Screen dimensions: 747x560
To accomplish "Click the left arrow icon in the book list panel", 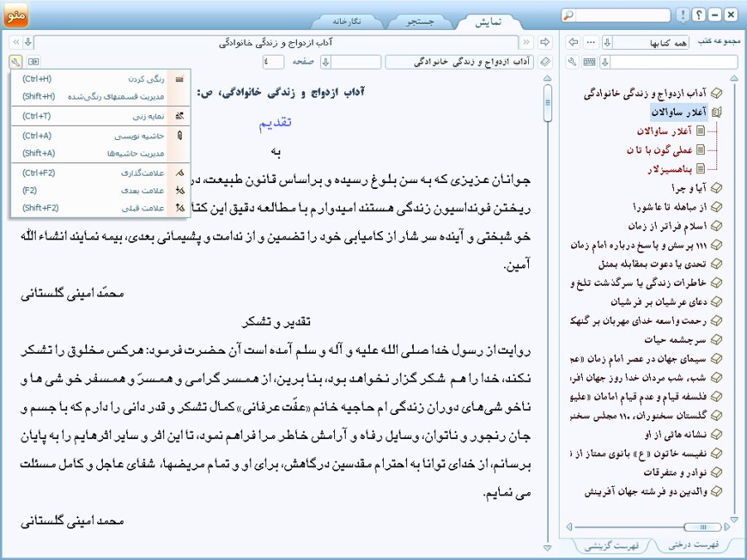I will click(x=573, y=42).
